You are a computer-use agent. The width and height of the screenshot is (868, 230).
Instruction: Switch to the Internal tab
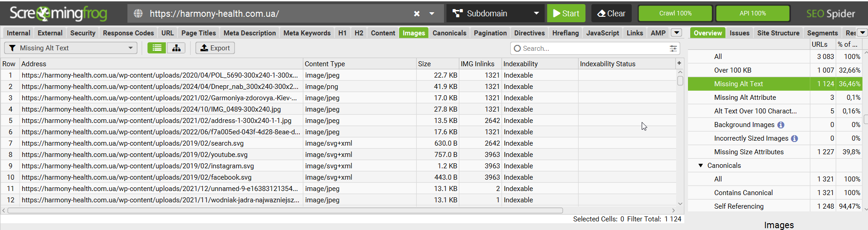click(x=19, y=33)
